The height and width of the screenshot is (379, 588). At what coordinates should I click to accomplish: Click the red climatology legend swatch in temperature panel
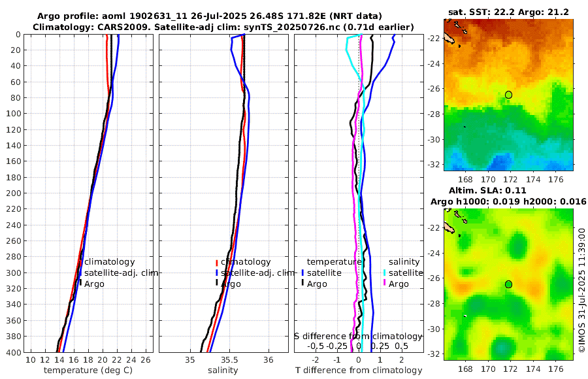(80, 263)
